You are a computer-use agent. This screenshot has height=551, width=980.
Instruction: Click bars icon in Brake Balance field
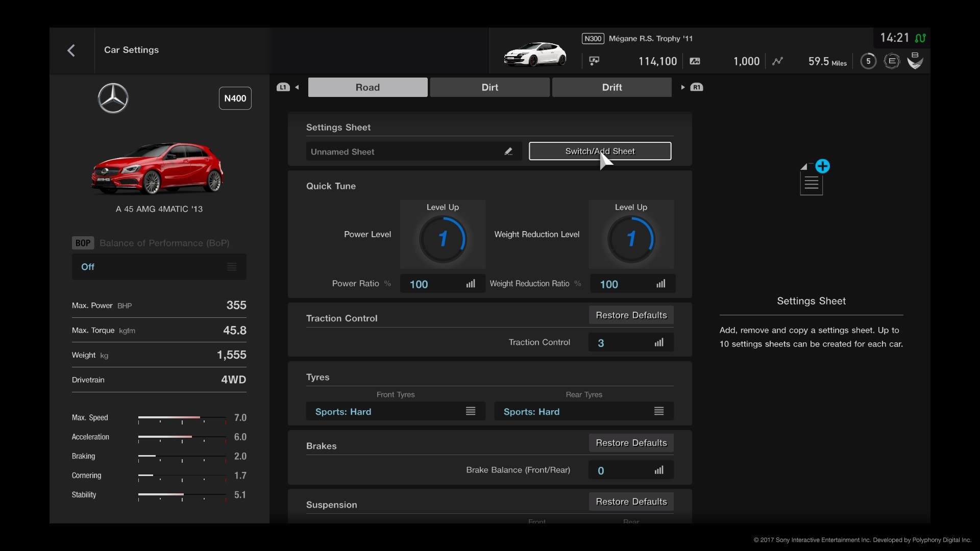point(659,470)
